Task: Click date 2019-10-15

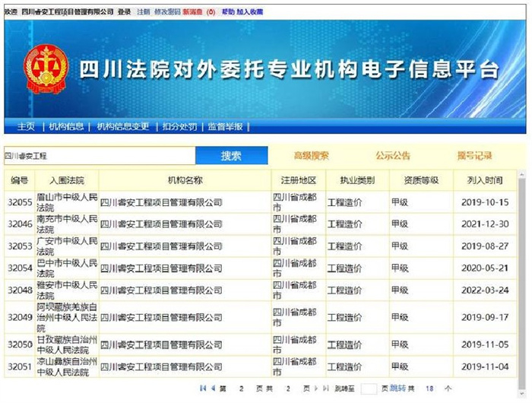Action: coord(485,202)
